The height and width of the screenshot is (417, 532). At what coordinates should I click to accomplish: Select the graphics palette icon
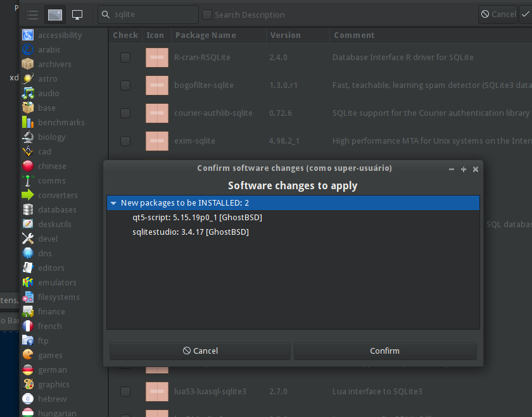point(28,384)
